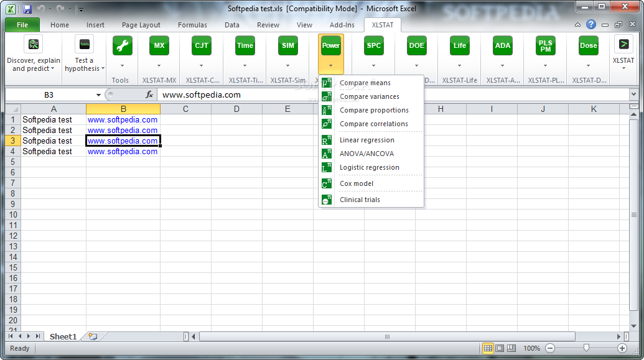
Task: Click the Clinical trials icon
Action: [327, 200]
